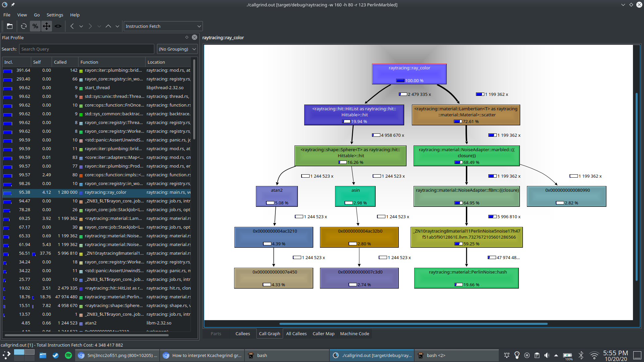The width and height of the screenshot is (644, 362).
Task: Click the graph's horizontal scrollbar
Action: click(x=413, y=324)
